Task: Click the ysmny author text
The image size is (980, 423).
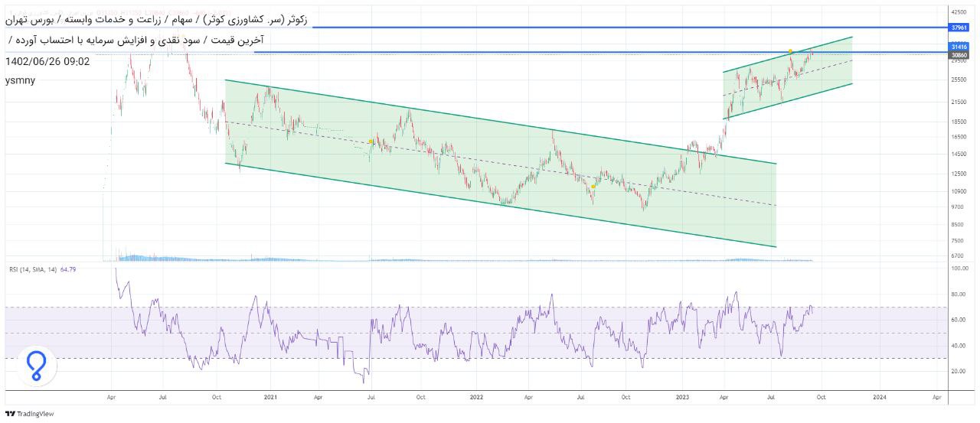Action: tap(20, 80)
